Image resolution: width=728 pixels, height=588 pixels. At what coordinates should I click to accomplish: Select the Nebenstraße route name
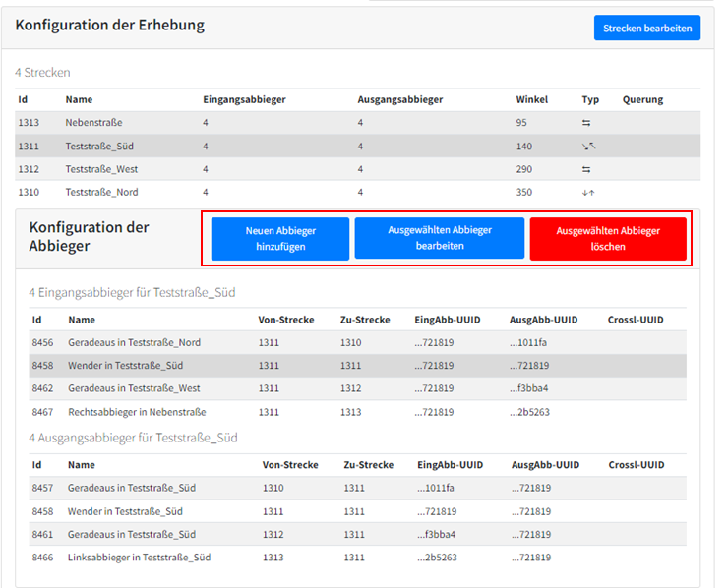coord(93,123)
